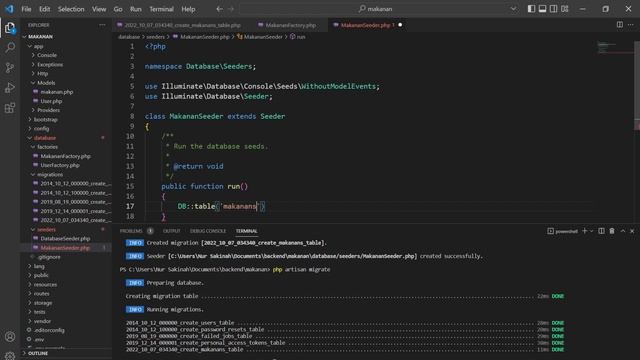Open the File menu
This screenshot has width=640, height=360.
click(x=26, y=9)
